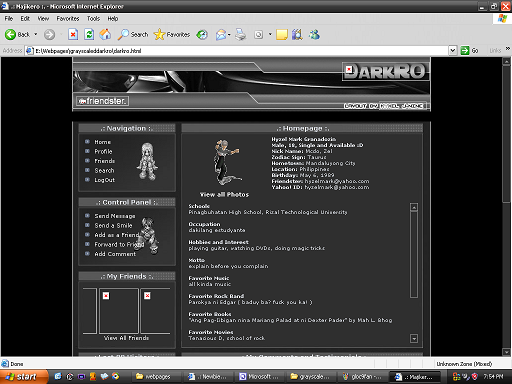The image size is (512, 384).
Task: Expand the Back button history dropdown
Action: pos(35,34)
